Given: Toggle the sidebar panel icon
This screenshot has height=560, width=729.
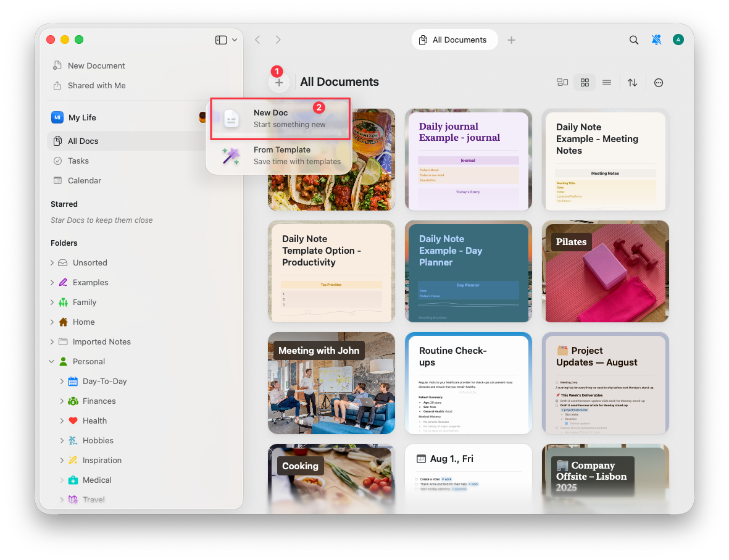Looking at the screenshot, I should (220, 39).
